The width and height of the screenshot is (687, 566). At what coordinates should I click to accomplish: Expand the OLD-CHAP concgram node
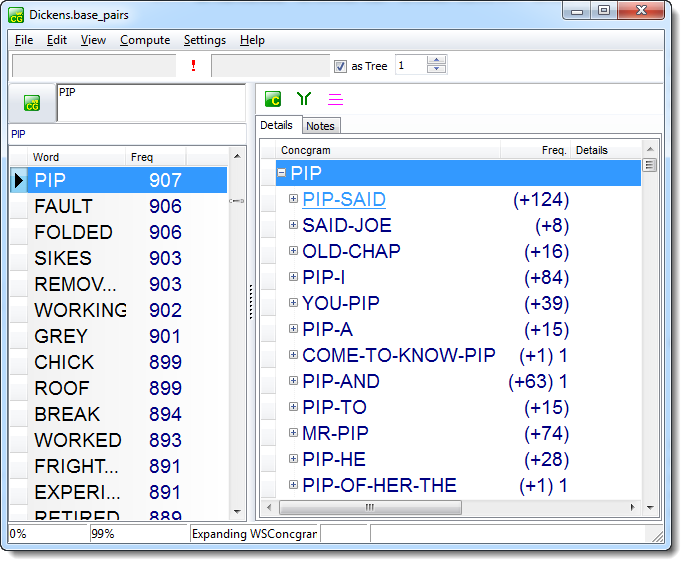pyautogui.click(x=293, y=251)
